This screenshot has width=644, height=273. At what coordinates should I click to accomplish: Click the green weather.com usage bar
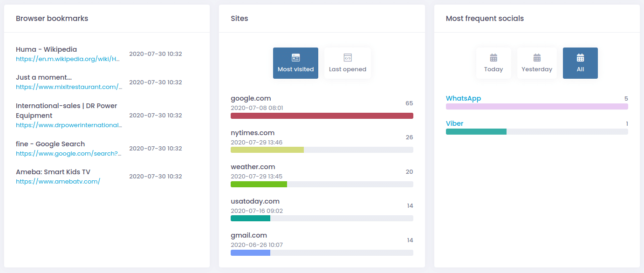[x=259, y=184]
